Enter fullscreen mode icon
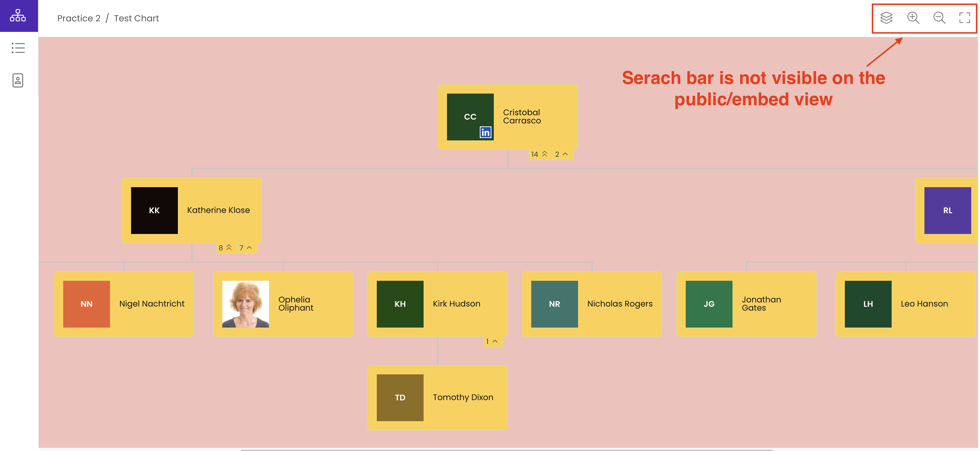 click(x=964, y=18)
